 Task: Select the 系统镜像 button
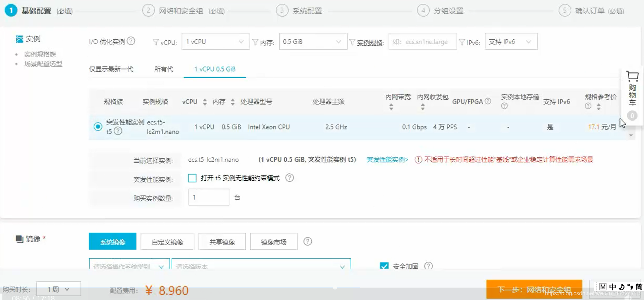113,241
